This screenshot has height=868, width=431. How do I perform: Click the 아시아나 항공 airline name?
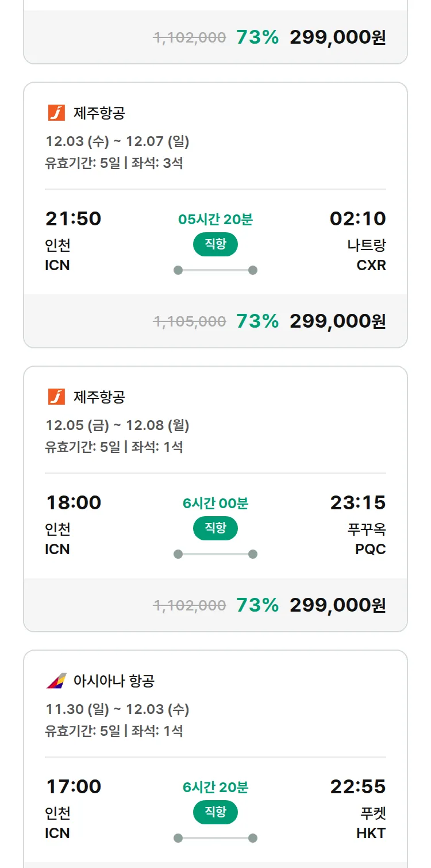coord(114,681)
